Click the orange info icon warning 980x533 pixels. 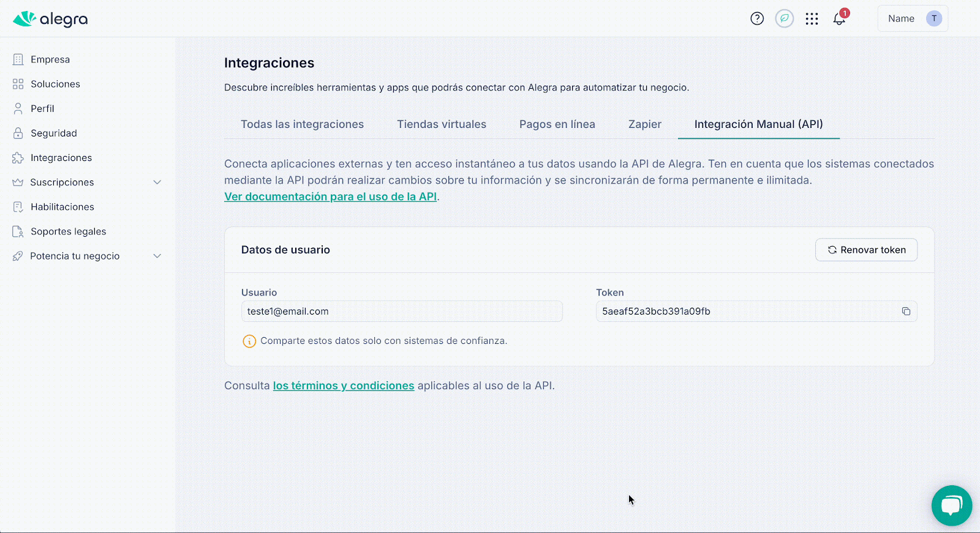pyautogui.click(x=249, y=341)
